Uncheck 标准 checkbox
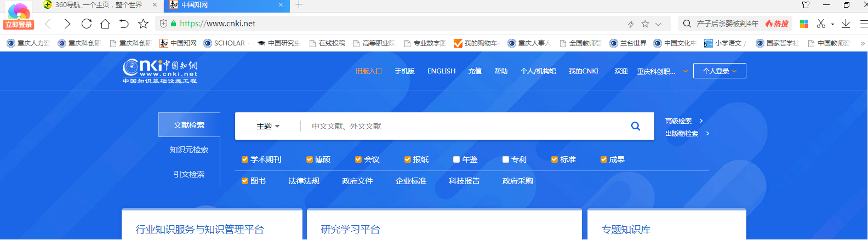Viewport: 868px width, 240px height. coord(555,159)
